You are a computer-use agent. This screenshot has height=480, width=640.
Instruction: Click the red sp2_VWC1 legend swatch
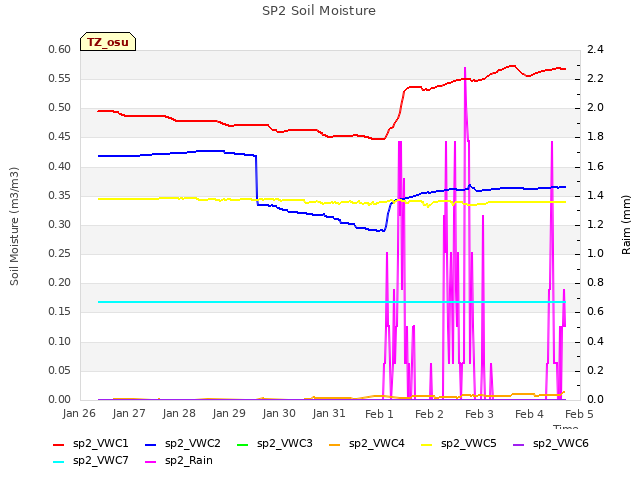pos(59,444)
